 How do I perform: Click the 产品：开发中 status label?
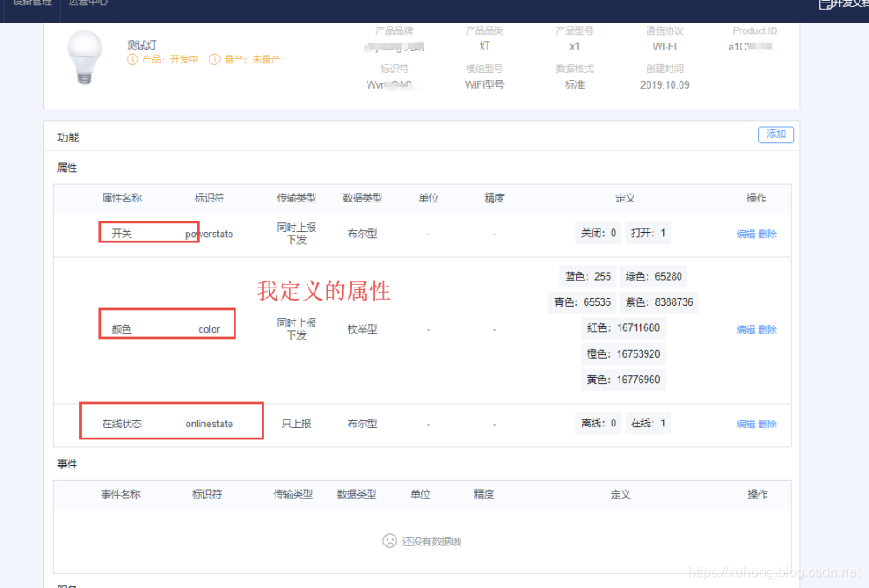click(x=169, y=59)
